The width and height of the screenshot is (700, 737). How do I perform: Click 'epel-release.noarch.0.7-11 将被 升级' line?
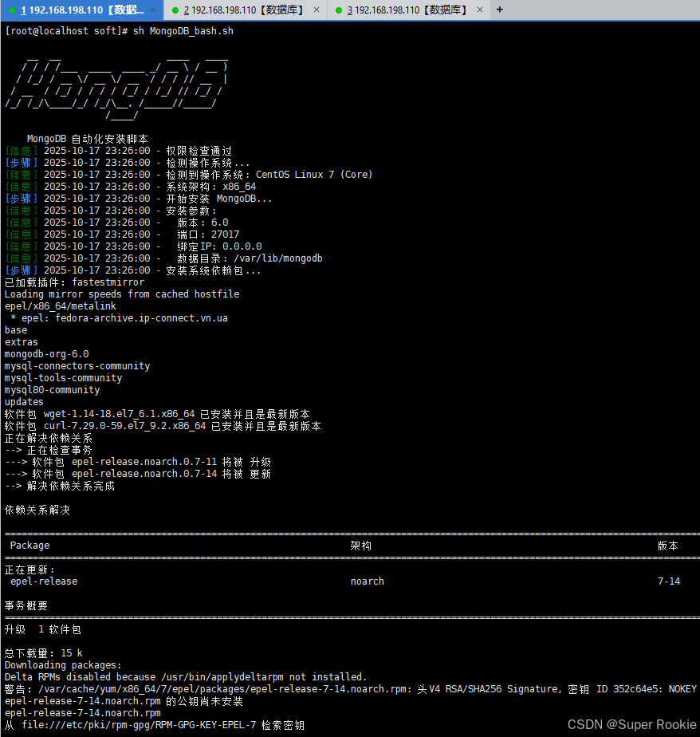(x=138, y=462)
